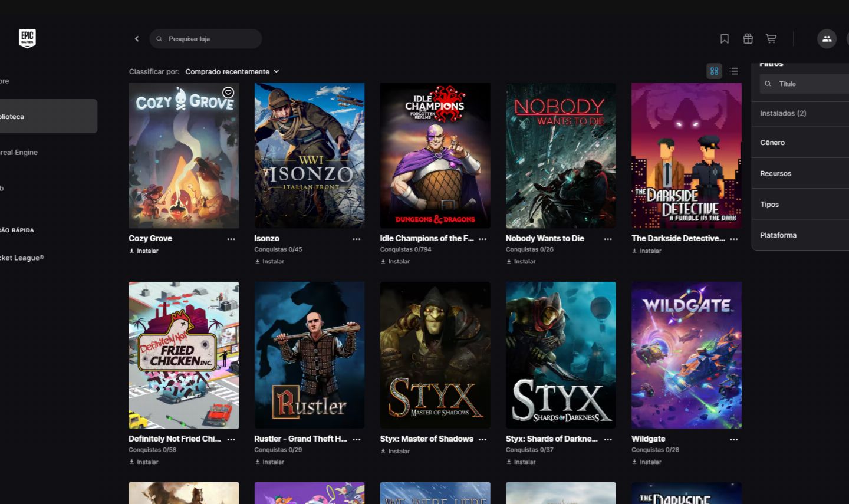Open more options for Definitely Not Fried Chicken

[231, 440]
